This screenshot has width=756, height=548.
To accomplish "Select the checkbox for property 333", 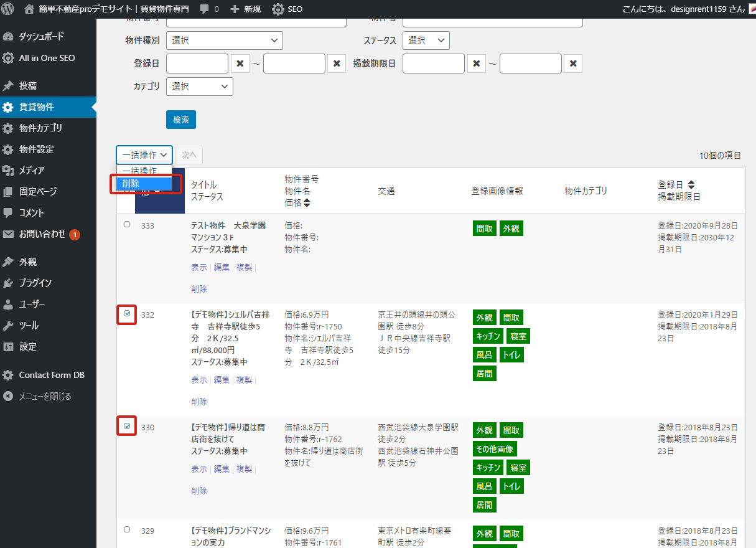I will point(127,224).
